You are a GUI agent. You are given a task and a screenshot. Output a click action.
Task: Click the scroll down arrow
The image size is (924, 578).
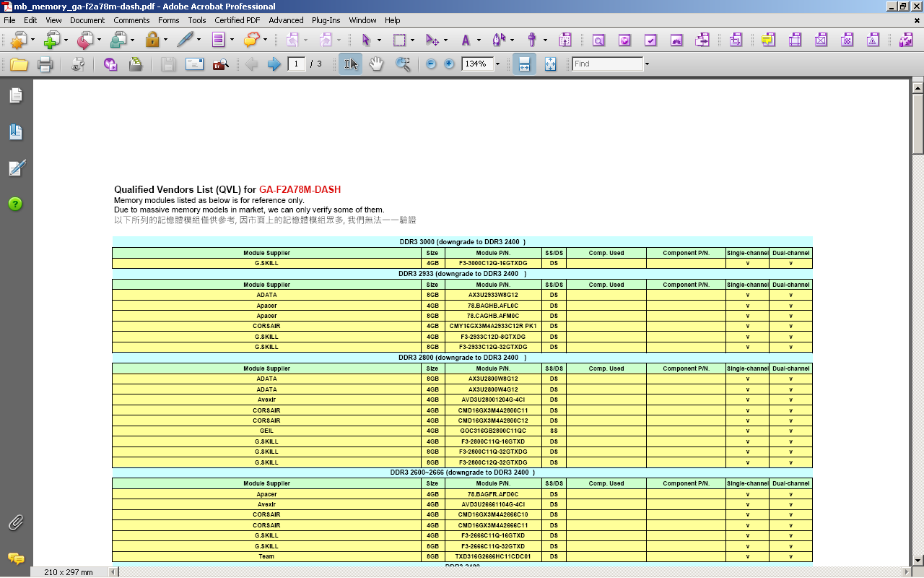[x=918, y=560]
